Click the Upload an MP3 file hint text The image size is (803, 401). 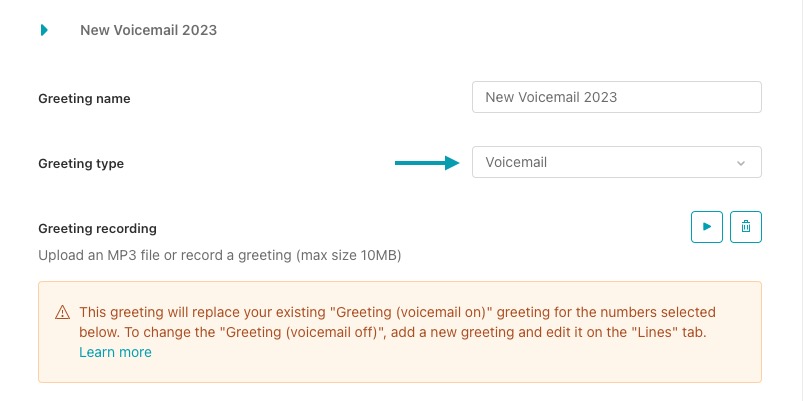coord(150,255)
